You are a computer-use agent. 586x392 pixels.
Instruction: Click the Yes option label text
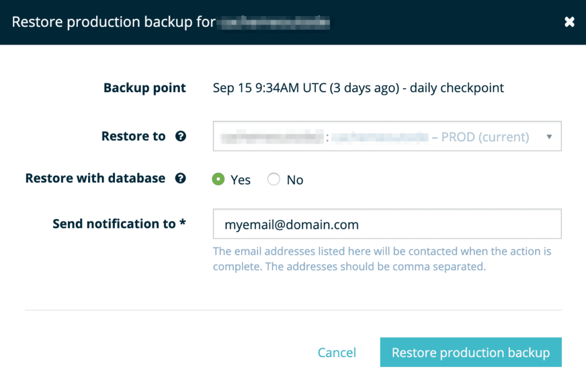(x=240, y=180)
